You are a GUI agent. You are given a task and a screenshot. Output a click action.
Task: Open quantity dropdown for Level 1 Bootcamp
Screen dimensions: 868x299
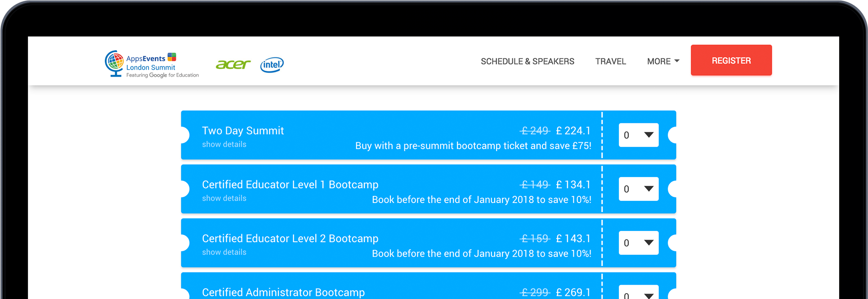coord(638,189)
